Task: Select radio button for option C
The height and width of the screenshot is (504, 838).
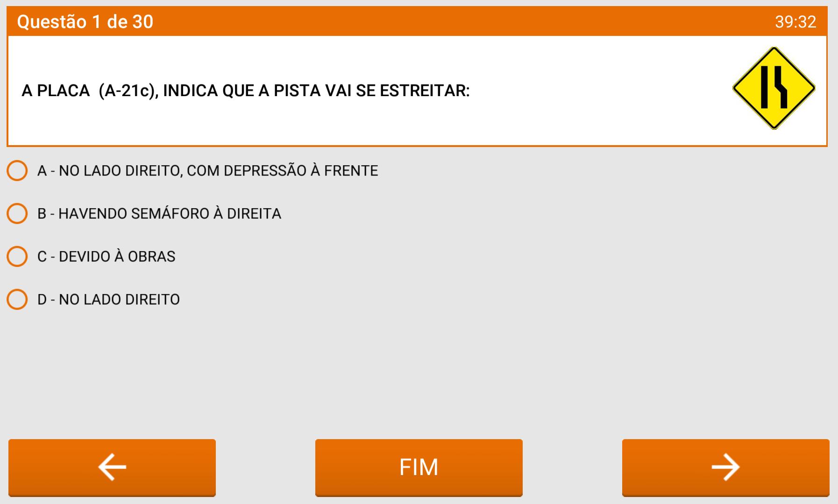Action: [17, 256]
